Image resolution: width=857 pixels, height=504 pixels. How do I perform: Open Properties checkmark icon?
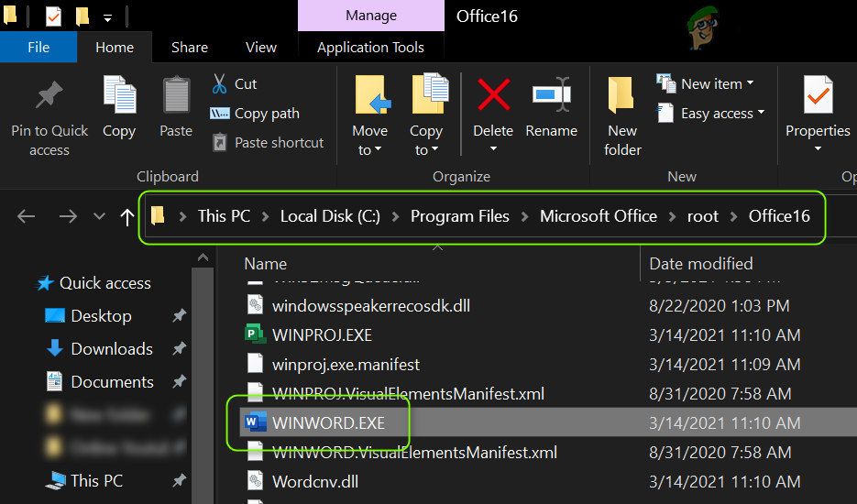coord(817,96)
